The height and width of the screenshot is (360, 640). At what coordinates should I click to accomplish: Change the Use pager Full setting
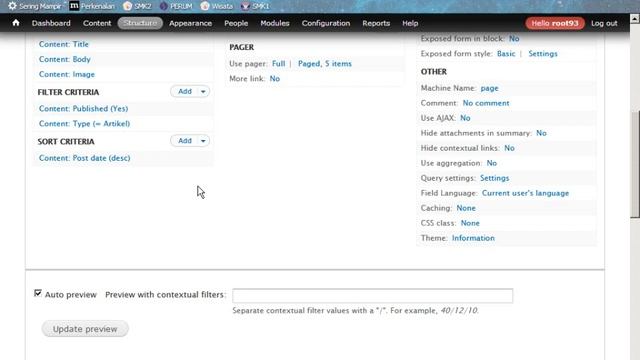[x=278, y=64]
